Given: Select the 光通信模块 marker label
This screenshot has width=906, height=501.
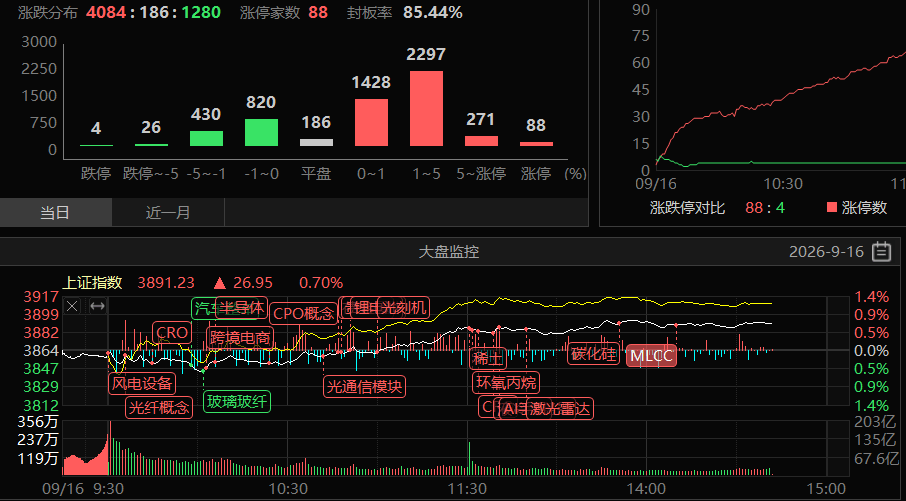Looking at the screenshot, I should (x=364, y=387).
